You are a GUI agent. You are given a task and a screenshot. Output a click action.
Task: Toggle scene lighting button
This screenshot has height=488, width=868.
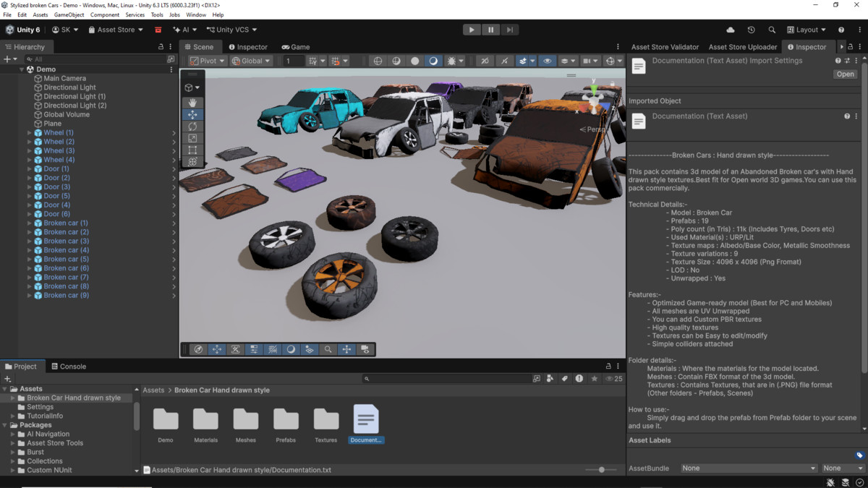click(504, 61)
